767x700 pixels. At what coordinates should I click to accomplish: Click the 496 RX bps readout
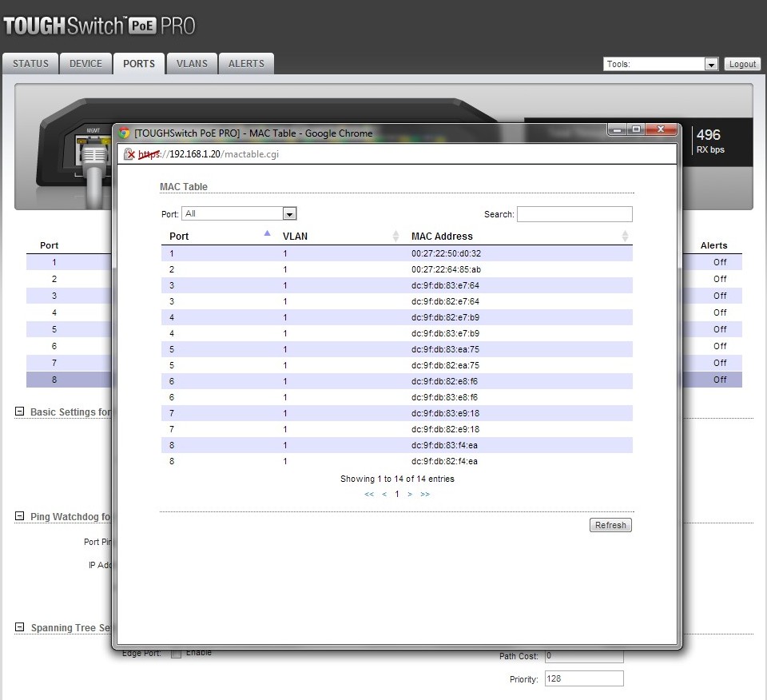pos(710,141)
